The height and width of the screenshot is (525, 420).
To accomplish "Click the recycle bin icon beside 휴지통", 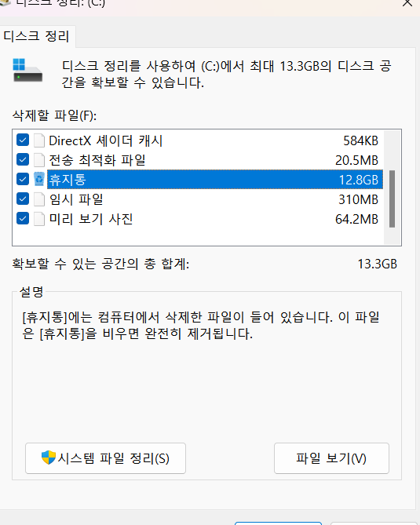I will click(x=39, y=179).
